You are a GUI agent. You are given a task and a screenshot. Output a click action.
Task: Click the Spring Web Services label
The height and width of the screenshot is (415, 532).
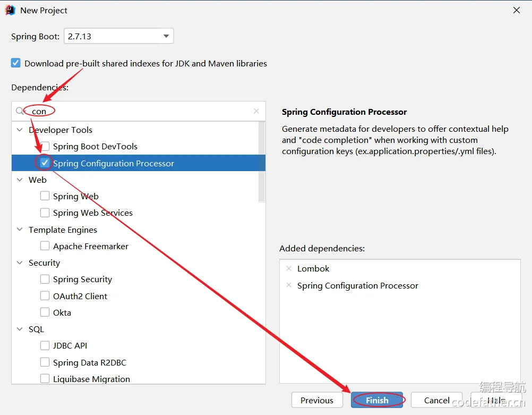[x=92, y=213]
